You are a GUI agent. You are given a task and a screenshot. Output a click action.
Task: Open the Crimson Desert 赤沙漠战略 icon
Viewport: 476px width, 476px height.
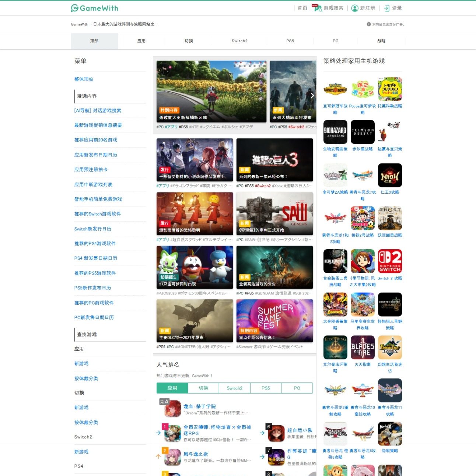[363, 132]
